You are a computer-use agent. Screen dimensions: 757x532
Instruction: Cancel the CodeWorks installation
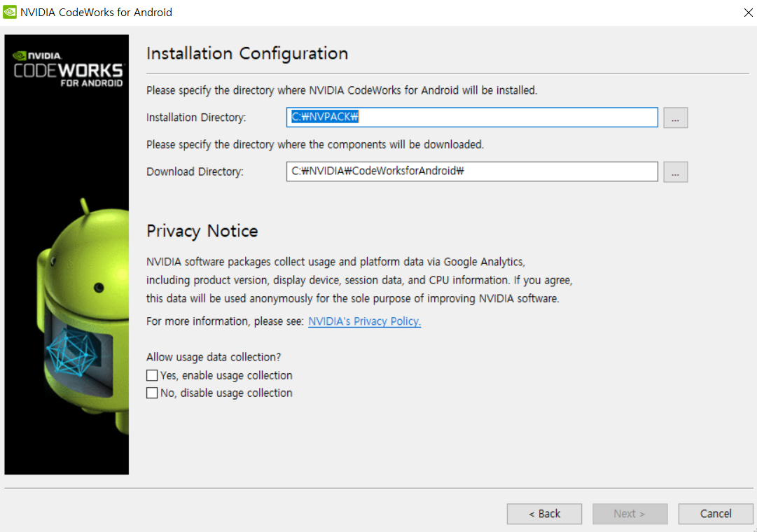[716, 514]
